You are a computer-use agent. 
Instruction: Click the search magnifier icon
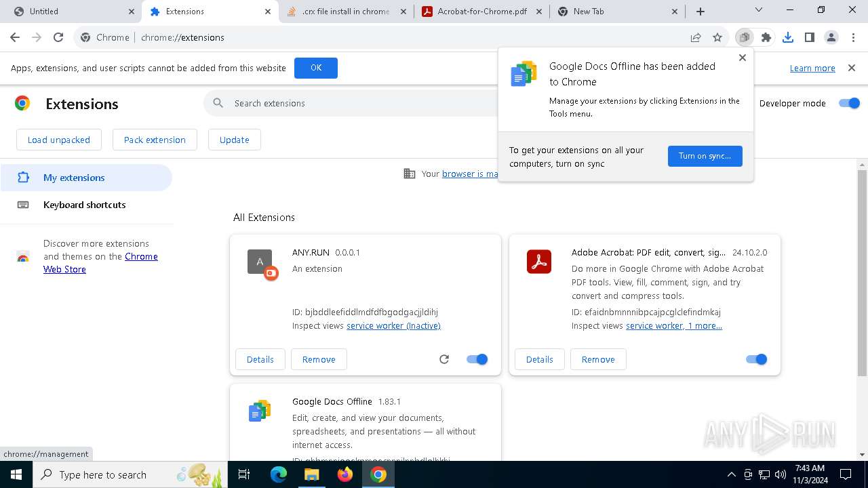point(218,103)
